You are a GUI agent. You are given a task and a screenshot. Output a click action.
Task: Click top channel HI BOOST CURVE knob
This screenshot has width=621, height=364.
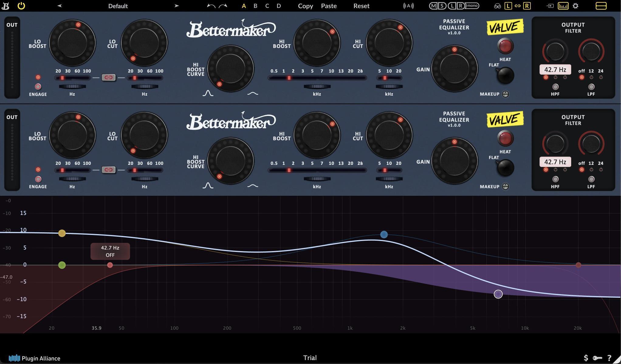231,68
